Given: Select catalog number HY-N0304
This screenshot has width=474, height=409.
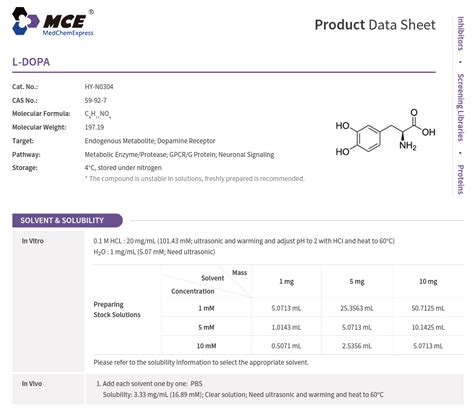Looking at the screenshot, I should (99, 87).
